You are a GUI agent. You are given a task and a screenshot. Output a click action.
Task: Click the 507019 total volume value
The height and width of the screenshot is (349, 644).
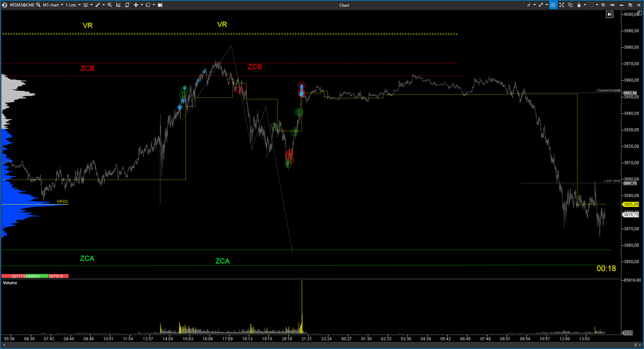(56, 277)
